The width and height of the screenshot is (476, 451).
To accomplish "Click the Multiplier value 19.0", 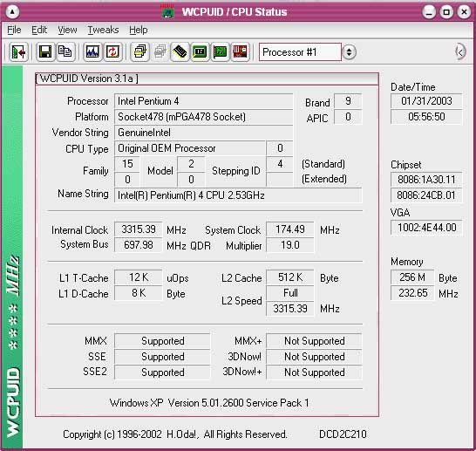I will (290, 245).
